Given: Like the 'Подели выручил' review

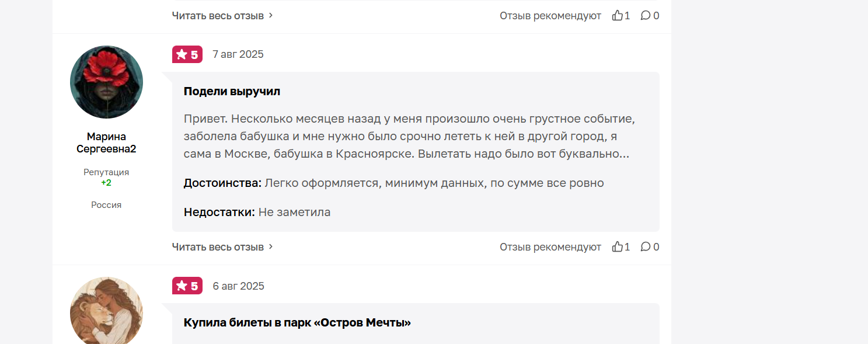Looking at the screenshot, I should 621,247.
